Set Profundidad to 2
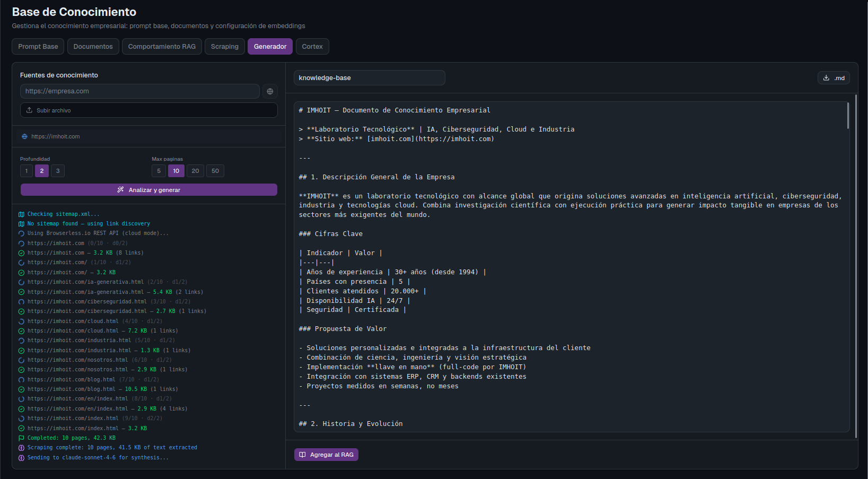 (42, 171)
